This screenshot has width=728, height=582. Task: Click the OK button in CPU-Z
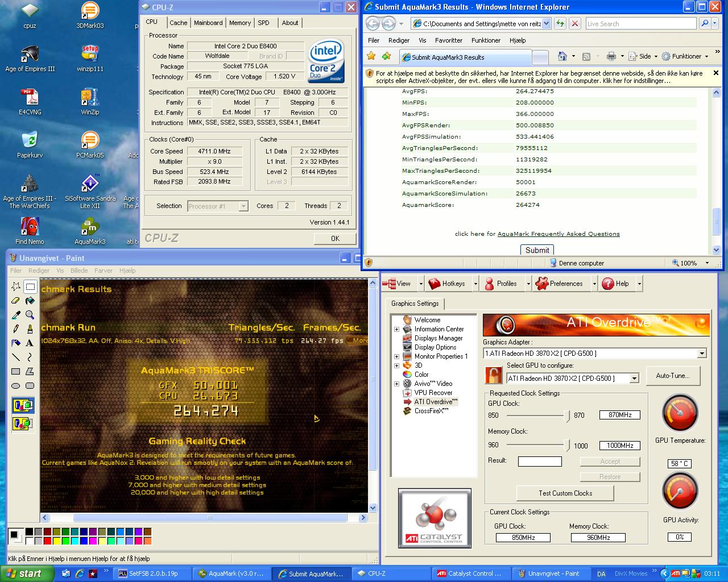click(x=335, y=239)
